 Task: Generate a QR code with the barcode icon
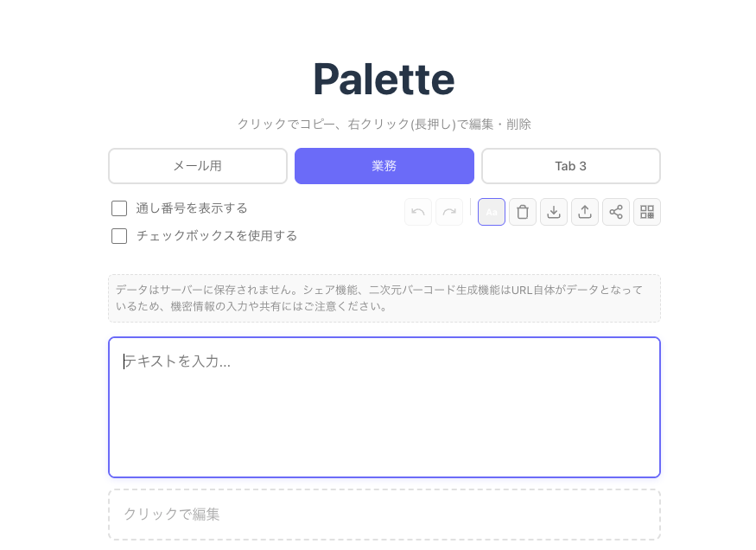(x=647, y=212)
